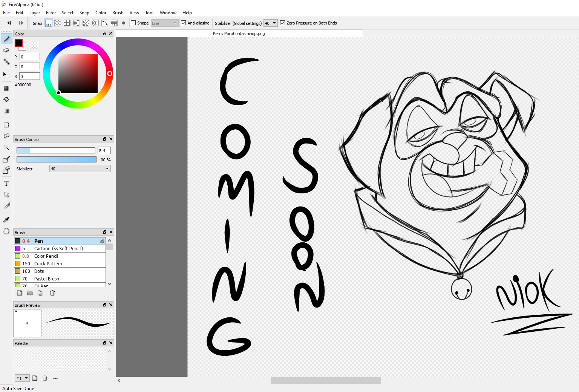The height and width of the screenshot is (392, 579).
Task: Add a new brush to the list
Action: (20, 293)
